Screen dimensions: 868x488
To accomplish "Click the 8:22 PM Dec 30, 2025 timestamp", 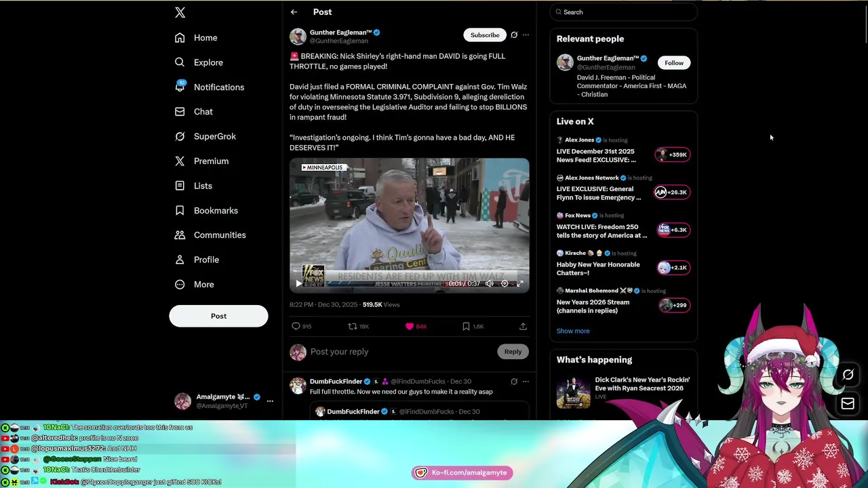I will (x=323, y=305).
